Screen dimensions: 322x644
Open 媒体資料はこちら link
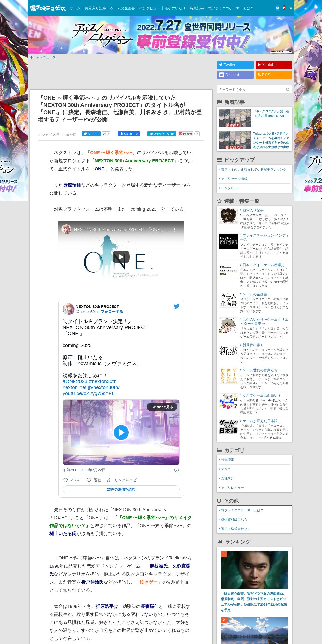(234, 520)
